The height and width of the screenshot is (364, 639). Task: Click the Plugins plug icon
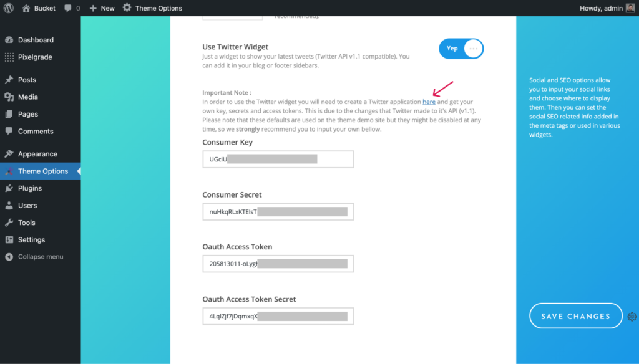click(9, 188)
